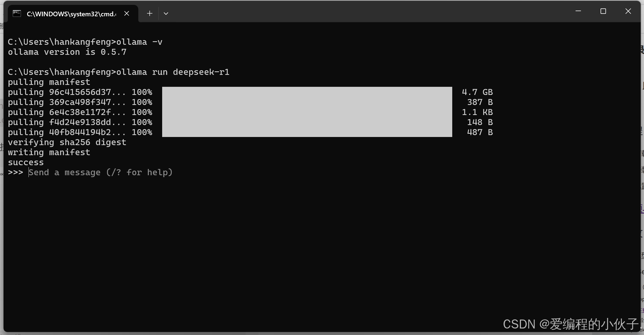This screenshot has width=644, height=335.
Task: Maximize the terminal window
Action: coord(603,11)
